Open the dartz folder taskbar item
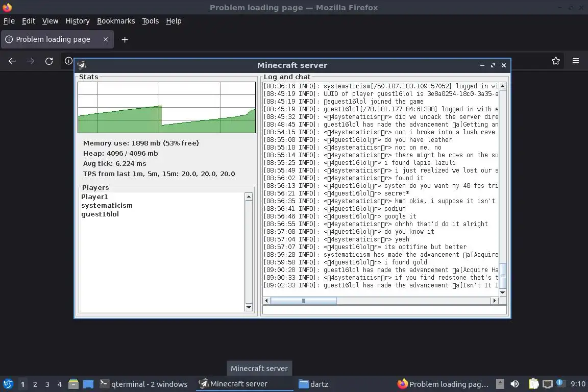Viewport: 588px width, 392px height. click(314, 384)
